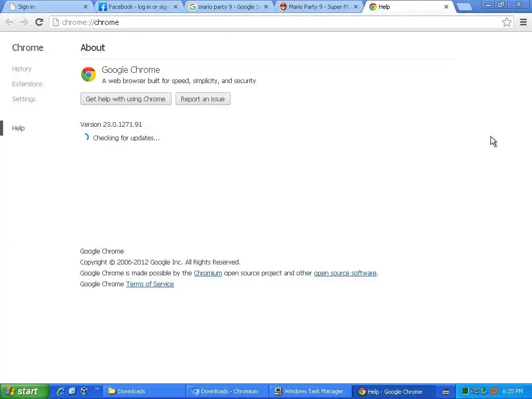This screenshot has height=399, width=532.
Task: Click the Copyright 2006-2012 Google Inc. line
Action: pyautogui.click(x=160, y=262)
